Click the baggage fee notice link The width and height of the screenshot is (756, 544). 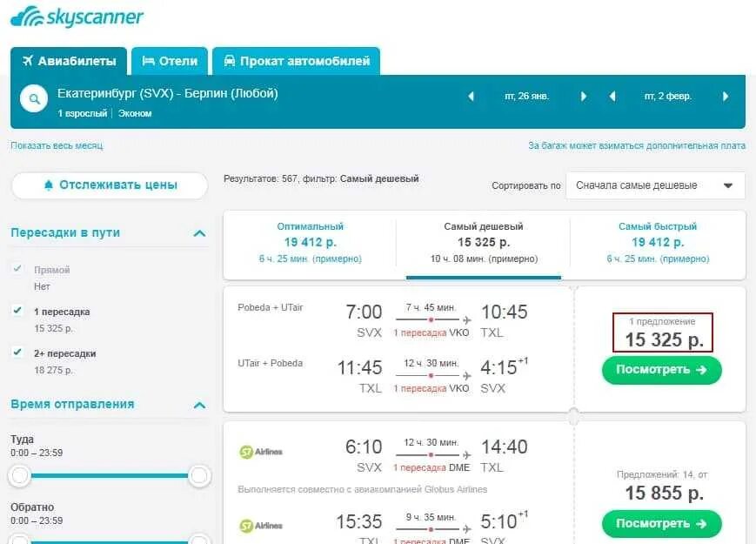(x=637, y=145)
